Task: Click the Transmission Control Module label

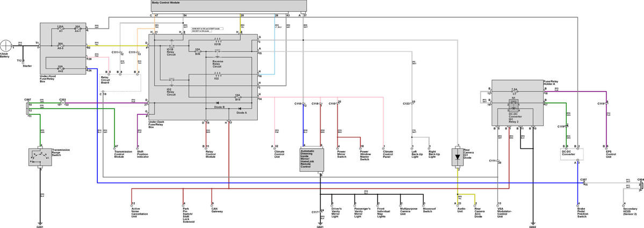Action: tap(122, 153)
